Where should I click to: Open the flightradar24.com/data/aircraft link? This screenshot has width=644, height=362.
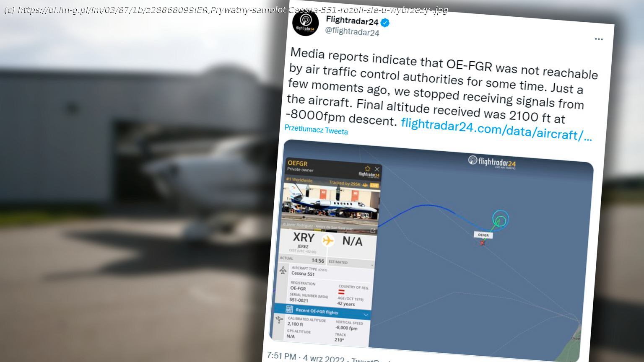tap(496, 129)
